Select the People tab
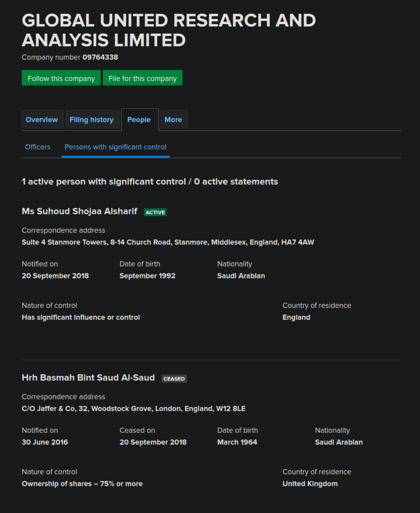The width and height of the screenshot is (420, 513). pos(139,120)
